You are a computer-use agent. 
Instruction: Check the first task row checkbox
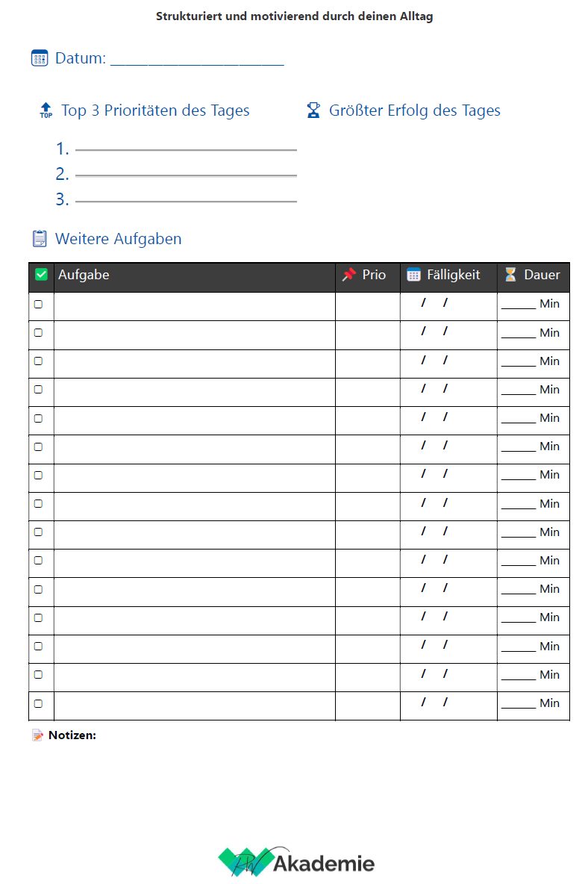[39, 304]
